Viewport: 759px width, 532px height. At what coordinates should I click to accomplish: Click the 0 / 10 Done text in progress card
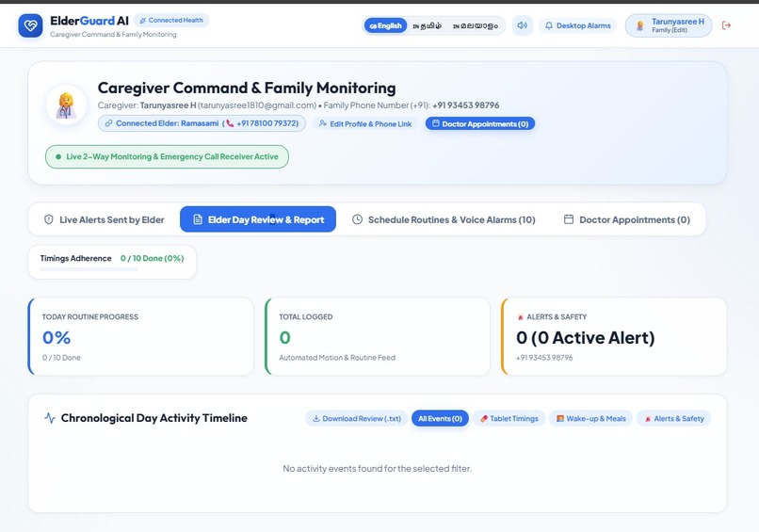pyautogui.click(x=61, y=358)
